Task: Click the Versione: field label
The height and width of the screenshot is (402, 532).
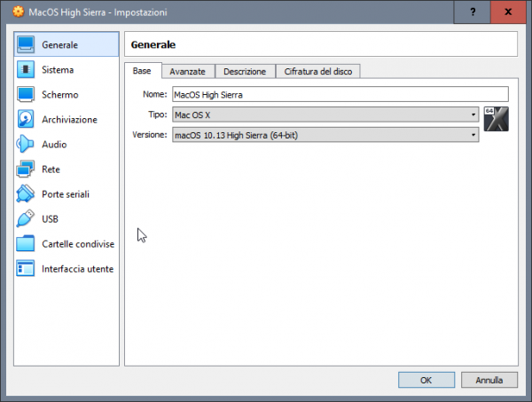Action: (150, 135)
